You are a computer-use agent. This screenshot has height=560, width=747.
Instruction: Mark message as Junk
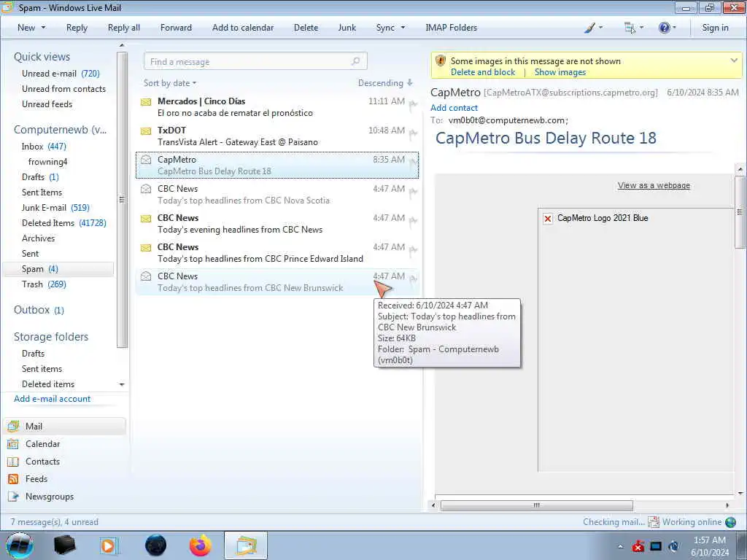pos(347,28)
